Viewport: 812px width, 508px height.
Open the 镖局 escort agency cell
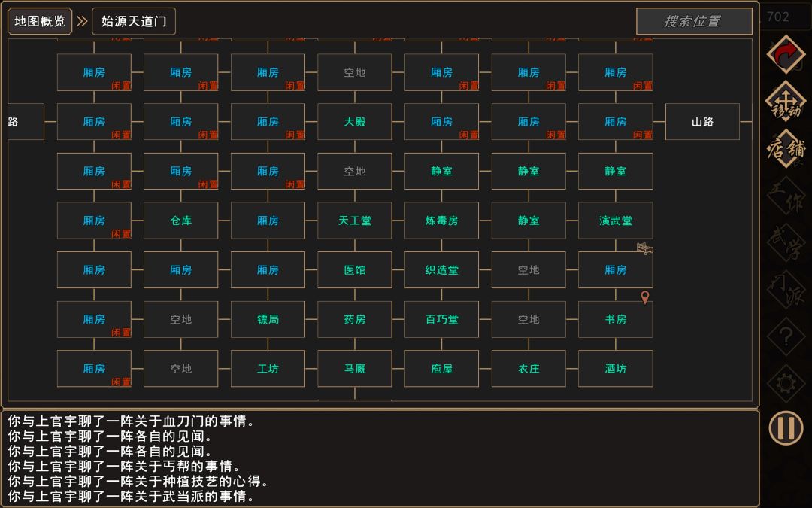pos(268,319)
